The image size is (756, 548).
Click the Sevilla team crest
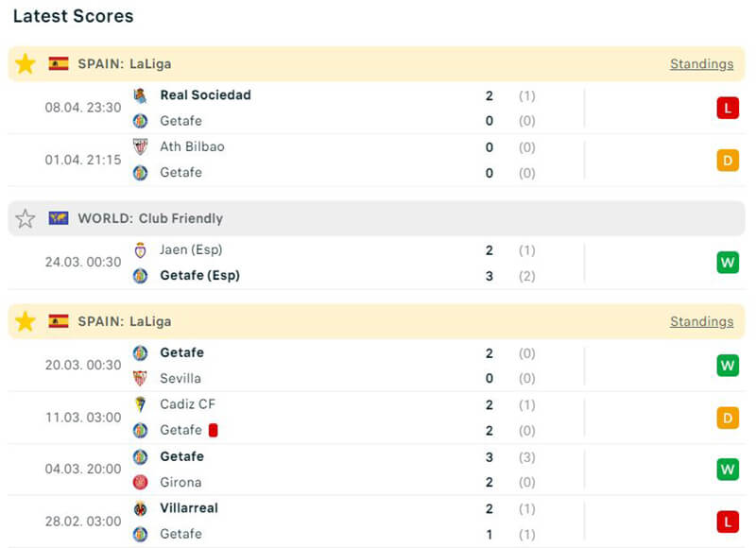pyautogui.click(x=140, y=378)
